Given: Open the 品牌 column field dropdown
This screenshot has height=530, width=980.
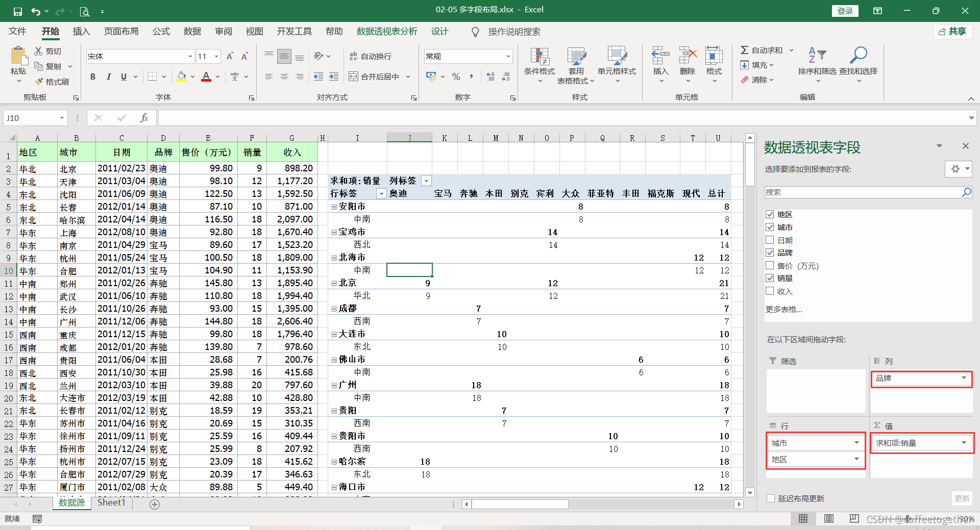Looking at the screenshot, I should click(x=964, y=378).
